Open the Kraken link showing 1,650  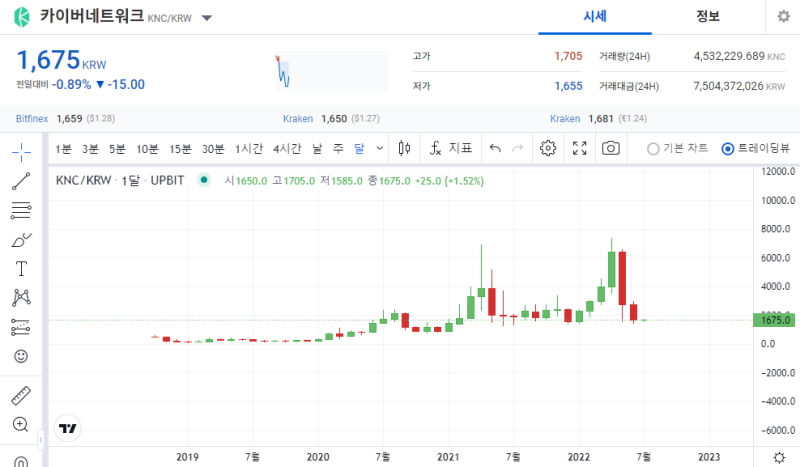[x=298, y=118]
